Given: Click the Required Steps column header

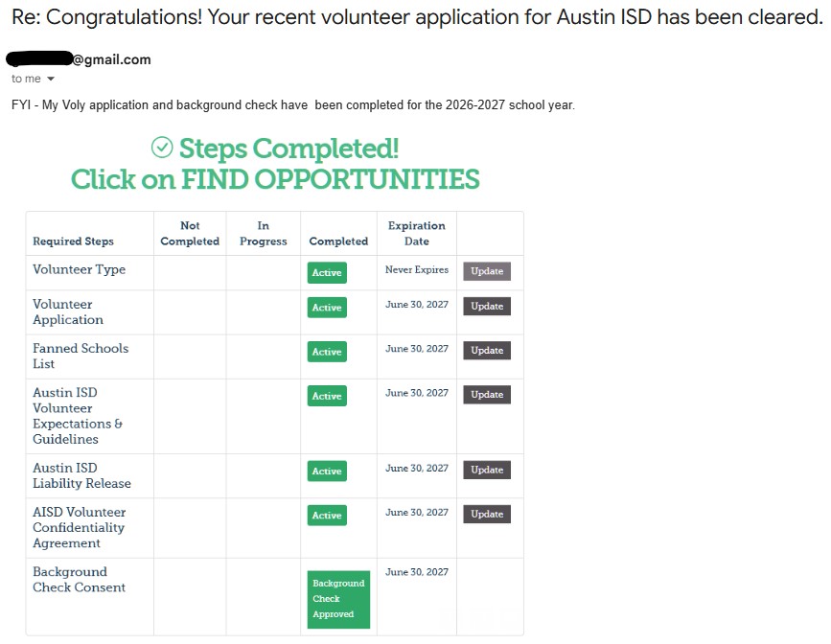Looking at the screenshot, I should [73, 241].
